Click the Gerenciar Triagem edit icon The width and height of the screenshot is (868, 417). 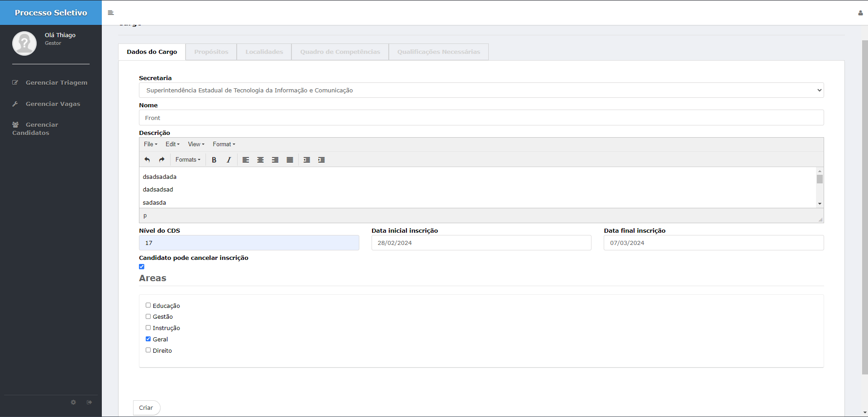pyautogui.click(x=15, y=82)
